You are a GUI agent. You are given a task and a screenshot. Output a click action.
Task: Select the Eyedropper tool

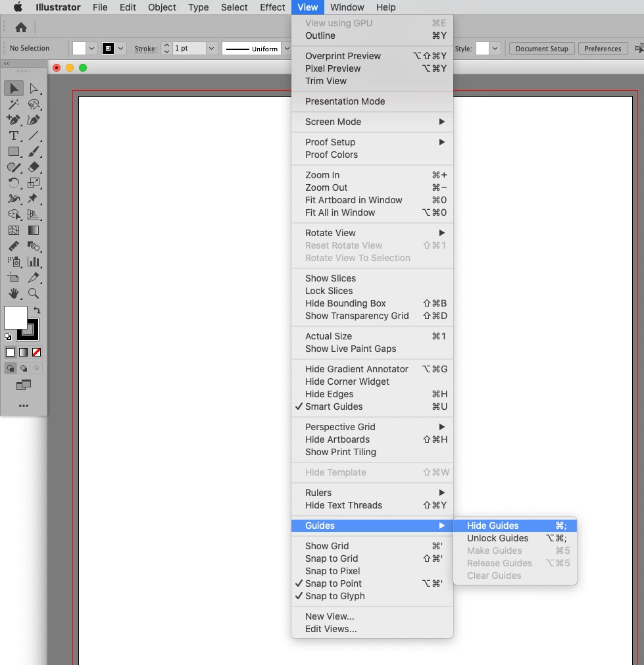(14, 246)
